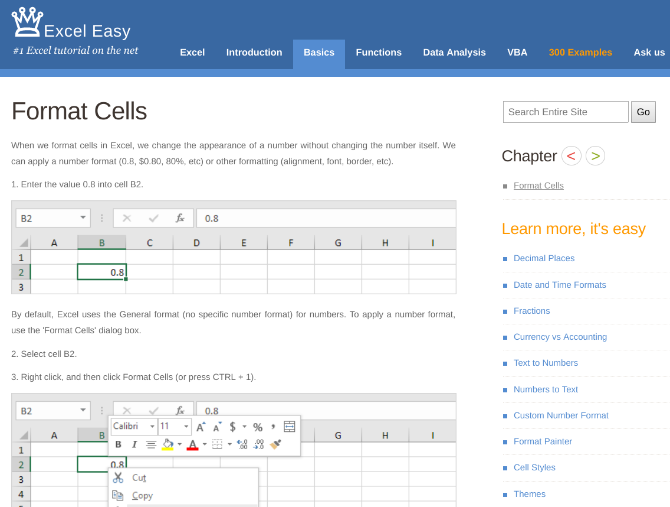670x507 pixels.
Task: Click the decrease font size icon
Action: (x=217, y=427)
